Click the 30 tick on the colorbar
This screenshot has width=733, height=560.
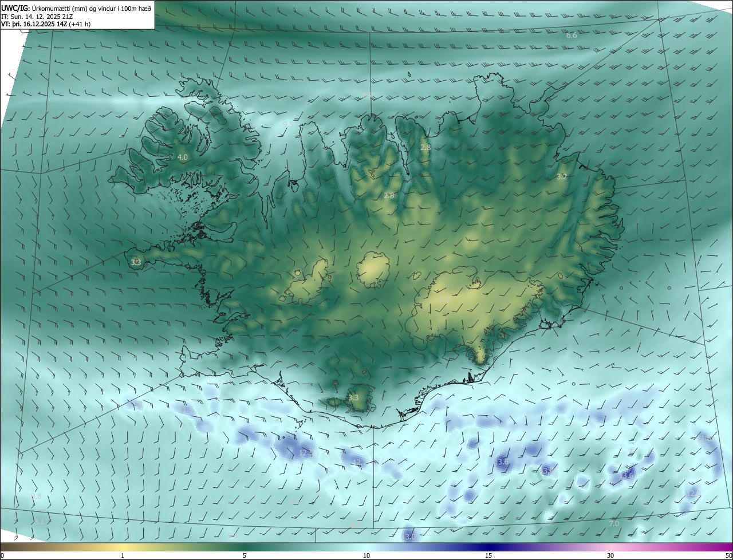[610, 555]
